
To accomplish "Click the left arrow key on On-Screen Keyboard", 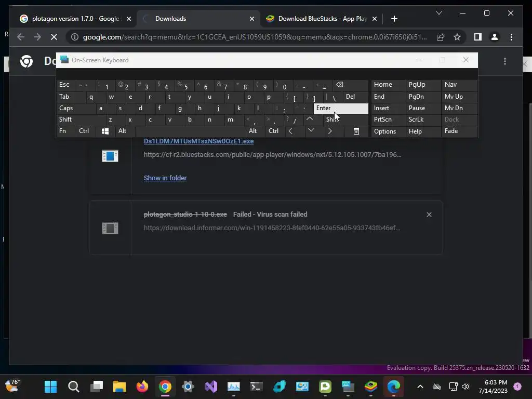I will click(290, 131).
